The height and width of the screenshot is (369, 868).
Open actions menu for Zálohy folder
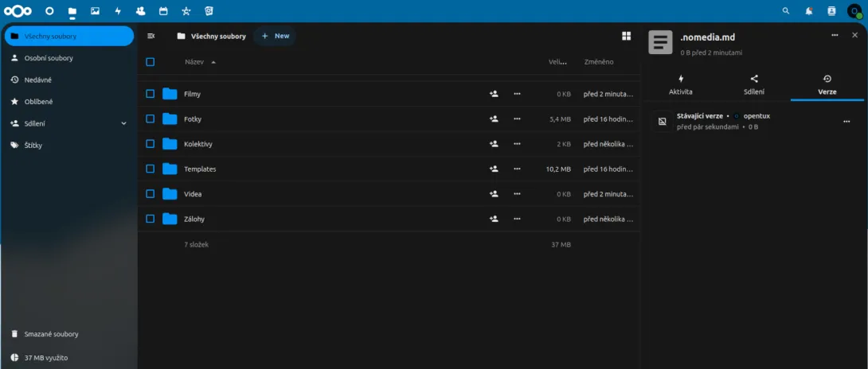[517, 219]
